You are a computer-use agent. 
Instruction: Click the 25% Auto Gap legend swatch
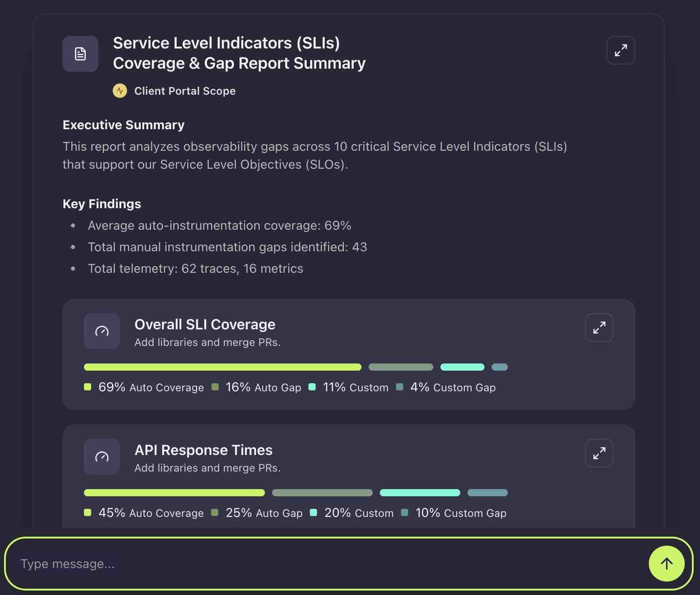(x=215, y=512)
